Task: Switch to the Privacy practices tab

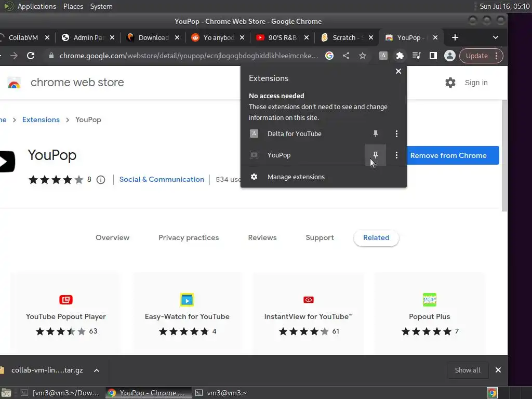Action: [x=189, y=237]
